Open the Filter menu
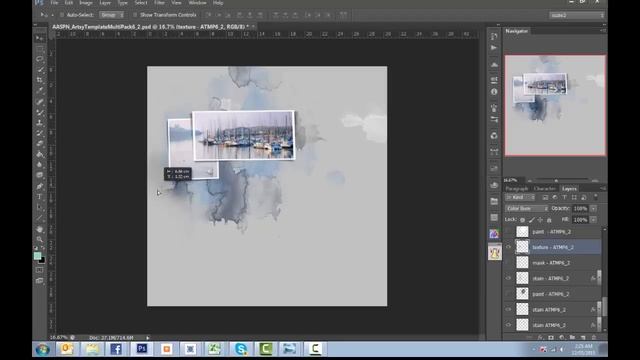Screen dimensions: 640x360 [160, 3]
